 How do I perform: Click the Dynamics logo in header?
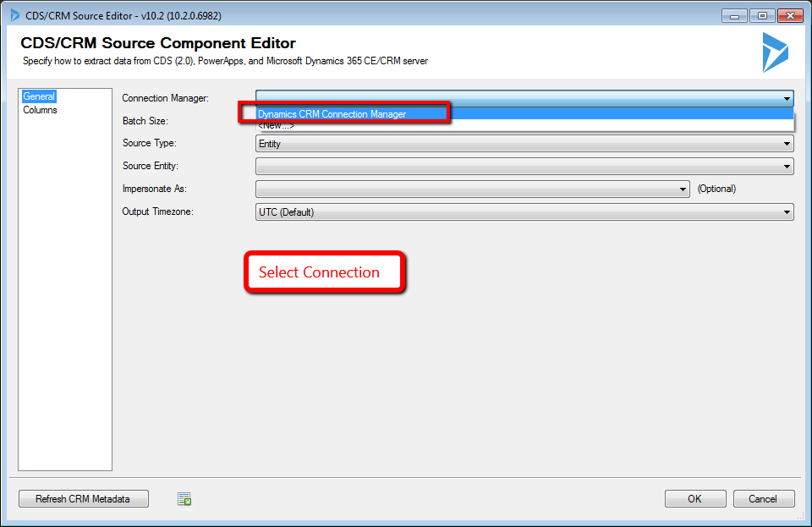coord(776,52)
